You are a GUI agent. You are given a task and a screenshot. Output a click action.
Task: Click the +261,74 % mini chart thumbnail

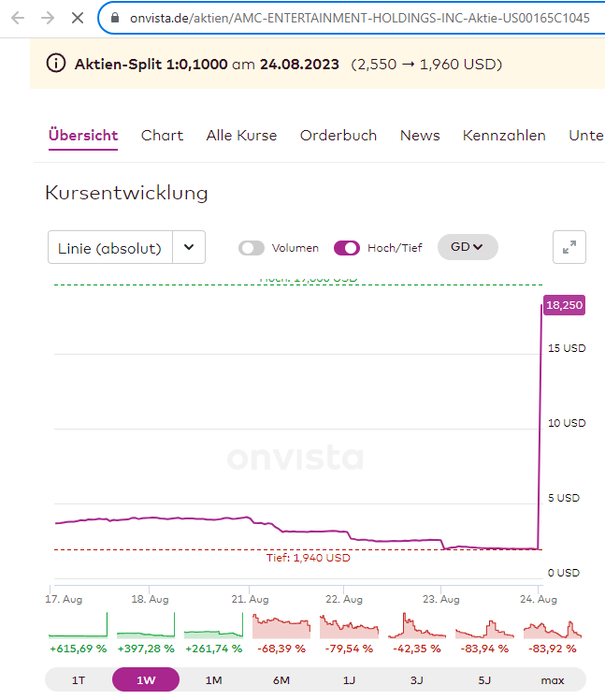pyautogui.click(x=214, y=625)
